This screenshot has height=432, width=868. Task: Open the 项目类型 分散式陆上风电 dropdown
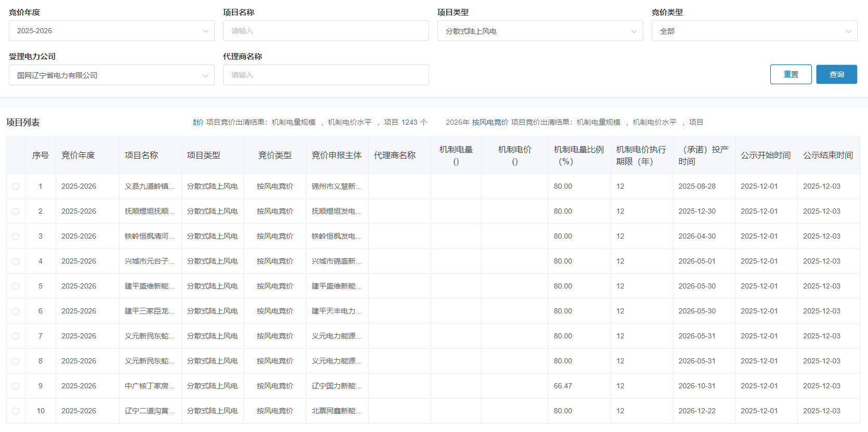[540, 31]
